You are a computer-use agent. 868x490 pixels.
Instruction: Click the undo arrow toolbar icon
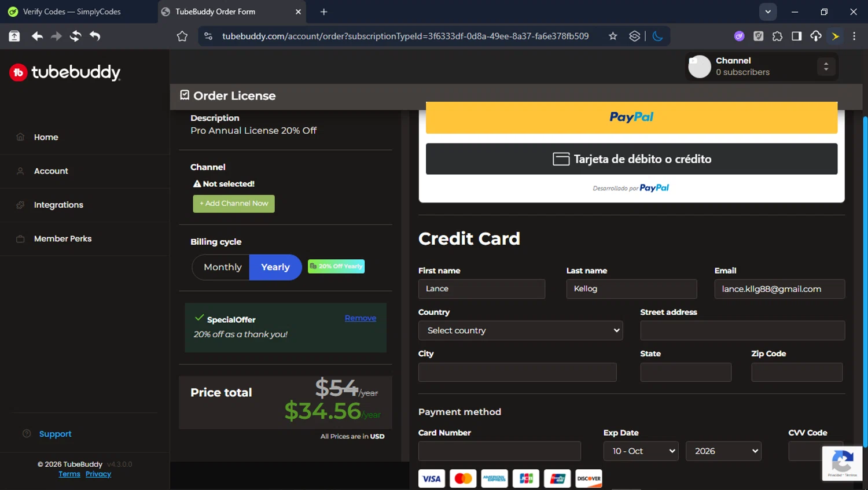[x=95, y=36]
